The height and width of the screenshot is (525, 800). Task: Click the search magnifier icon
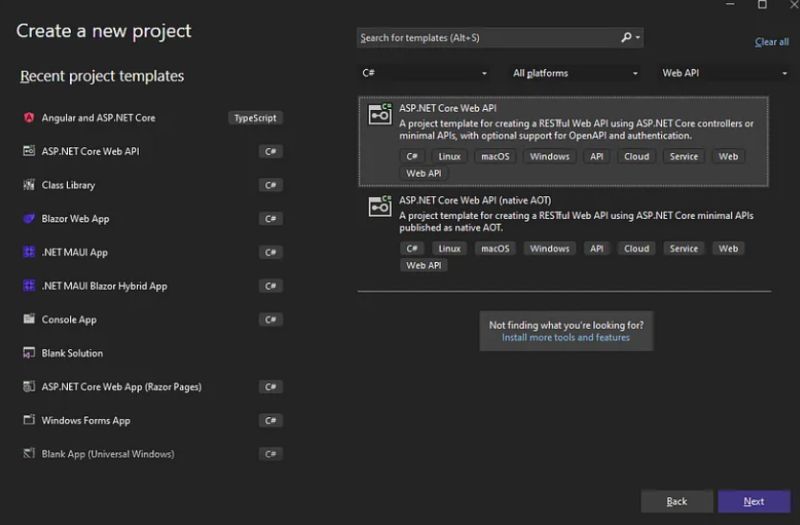click(x=626, y=37)
